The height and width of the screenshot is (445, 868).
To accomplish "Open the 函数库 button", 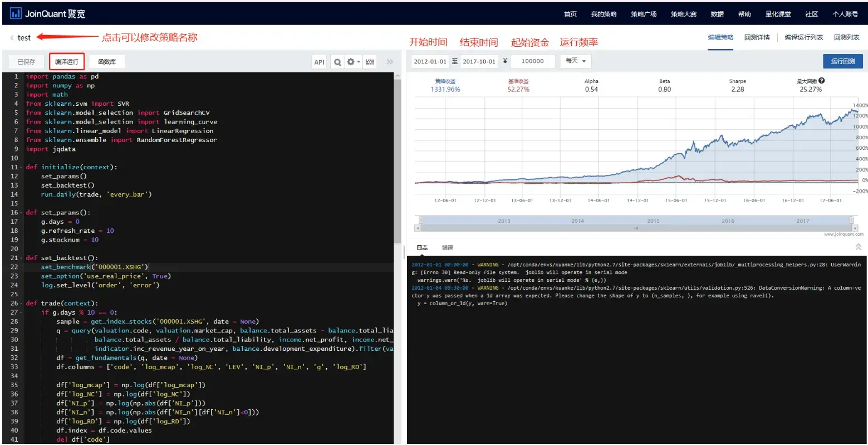I will [x=107, y=61].
